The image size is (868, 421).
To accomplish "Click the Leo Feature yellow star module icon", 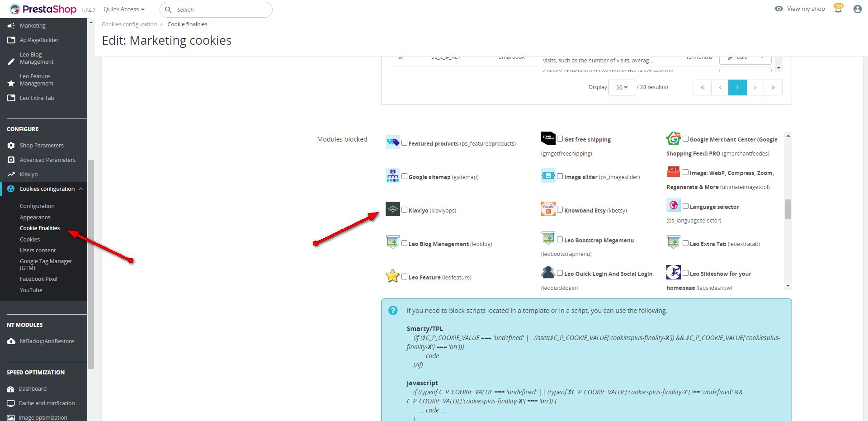I will (392, 276).
